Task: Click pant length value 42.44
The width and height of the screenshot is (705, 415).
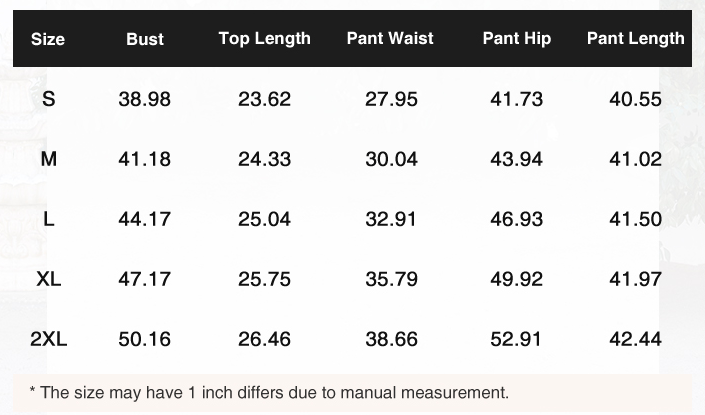Action: coord(635,339)
